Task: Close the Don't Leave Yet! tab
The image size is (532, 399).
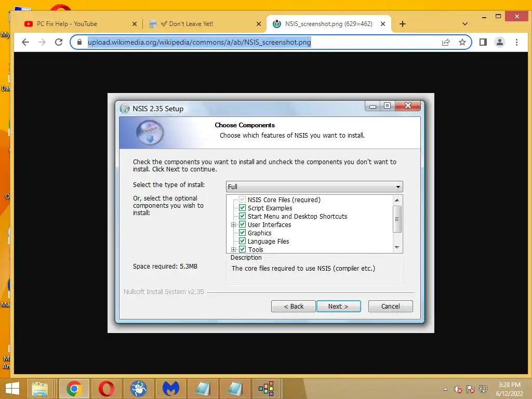Action: [x=259, y=24]
